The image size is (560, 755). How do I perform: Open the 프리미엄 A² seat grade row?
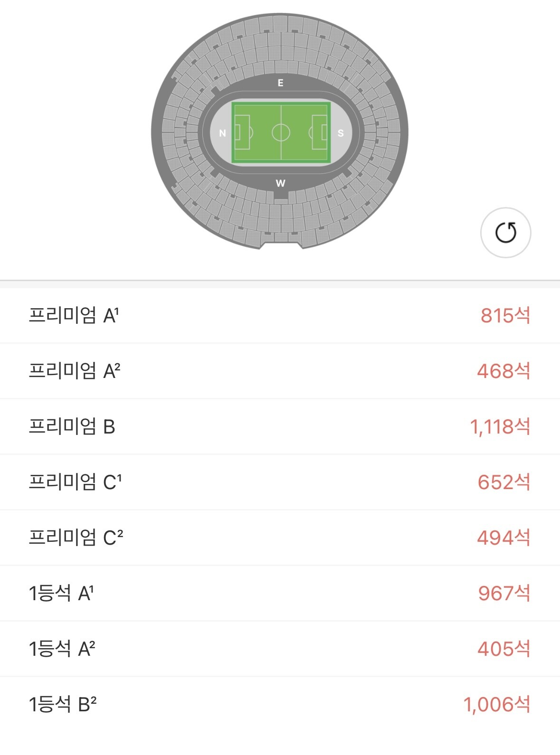click(x=280, y=371)
